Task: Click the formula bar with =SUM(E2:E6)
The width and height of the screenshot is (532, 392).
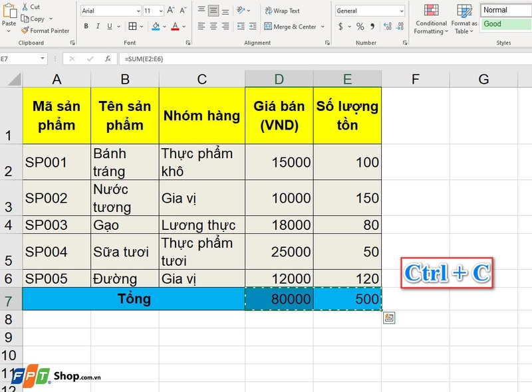Action: 325,58
